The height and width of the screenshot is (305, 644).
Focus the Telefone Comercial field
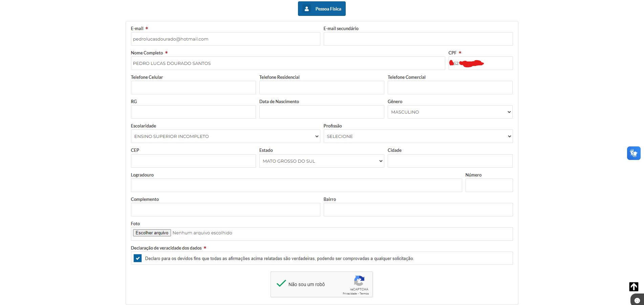tap(450, 88)
